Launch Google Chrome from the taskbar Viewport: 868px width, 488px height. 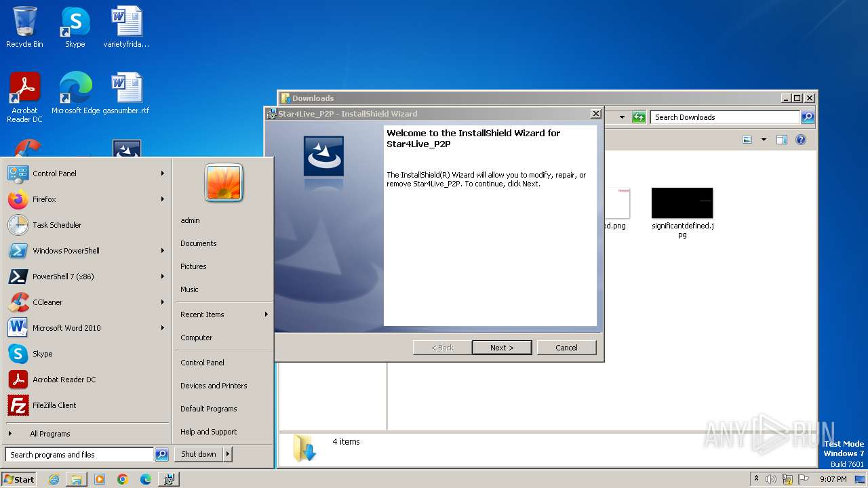click(x=123, y=479)
